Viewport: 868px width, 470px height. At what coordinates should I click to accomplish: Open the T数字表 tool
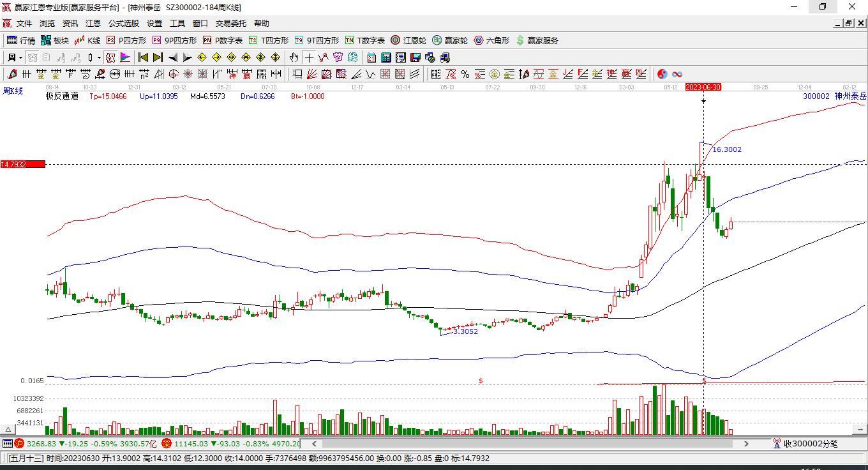[x=364, y=40]
